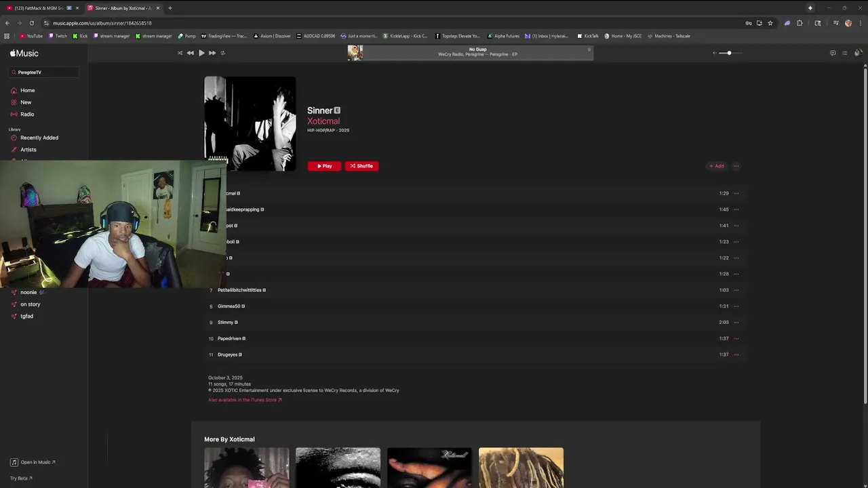Open the lyrics panel icon
The width and height of the screenshot is (868, 488).
pos(833,53)
